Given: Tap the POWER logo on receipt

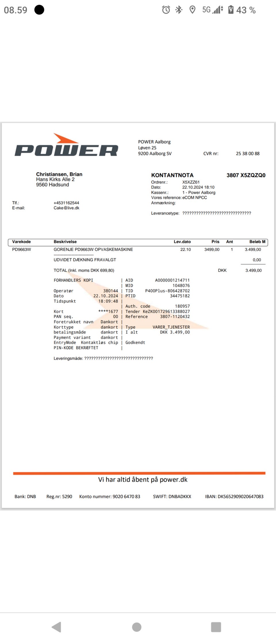Looking at the screenshot, I should coord(66,145).
